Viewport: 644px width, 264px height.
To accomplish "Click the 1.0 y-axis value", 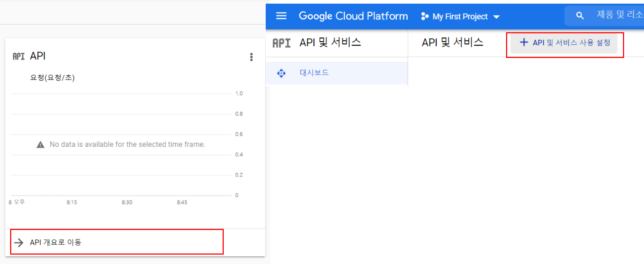I will pos(239,93).
